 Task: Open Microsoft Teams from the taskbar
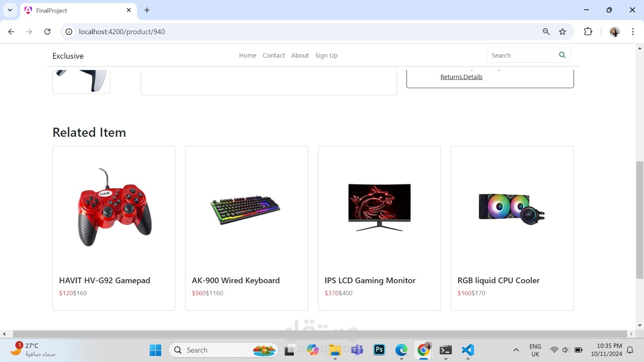357,350
